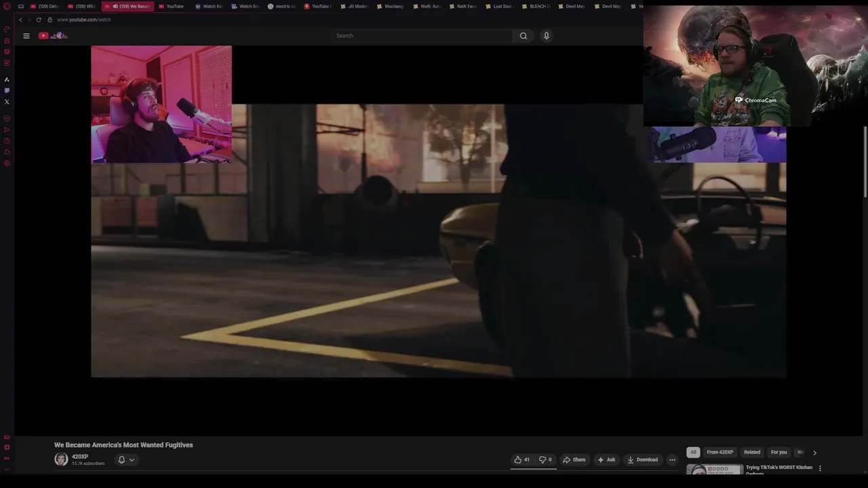Click the address bar URL youtube.com/watch
Screen dimensions: 868x488
(84, 20)
